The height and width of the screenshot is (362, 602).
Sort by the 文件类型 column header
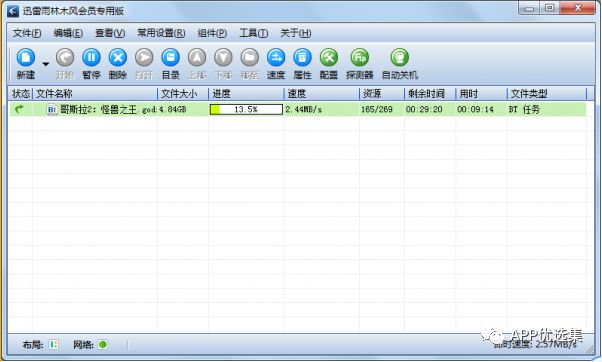click(547, 93)
